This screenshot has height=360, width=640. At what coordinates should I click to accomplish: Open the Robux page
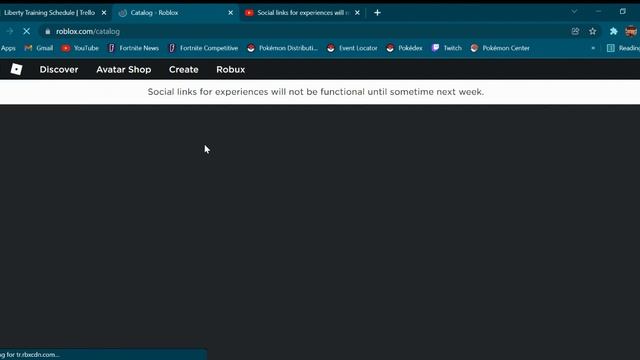231,69
